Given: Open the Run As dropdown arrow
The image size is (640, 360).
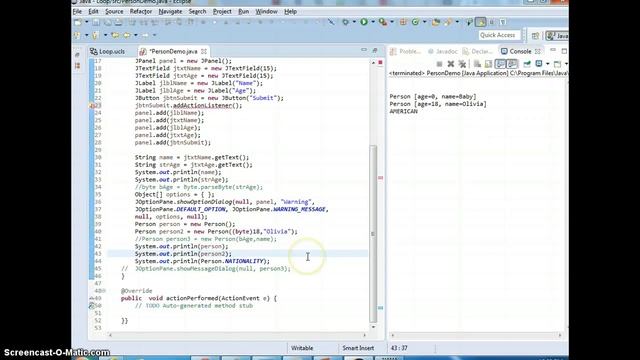Looking at the screenshot, I should point(373,22).
